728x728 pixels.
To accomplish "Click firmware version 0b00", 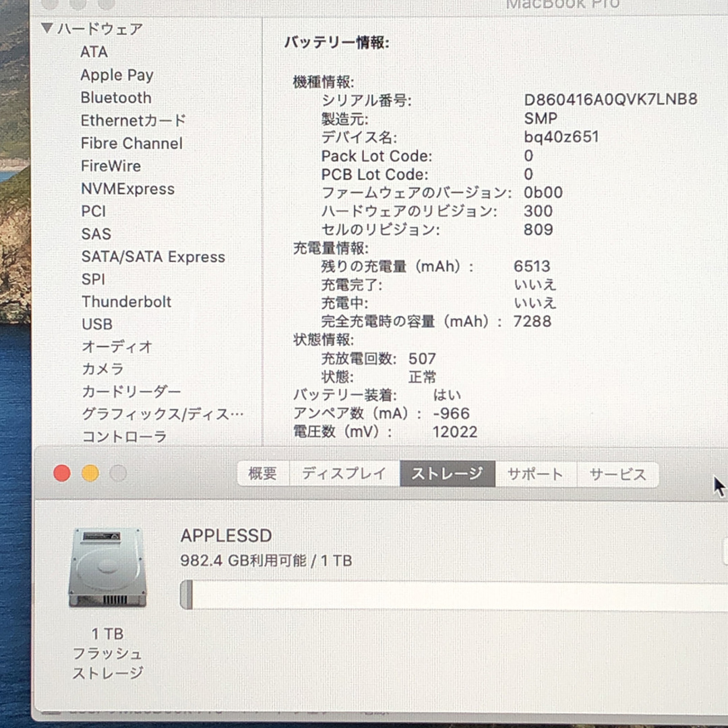I will pos(543,192).
